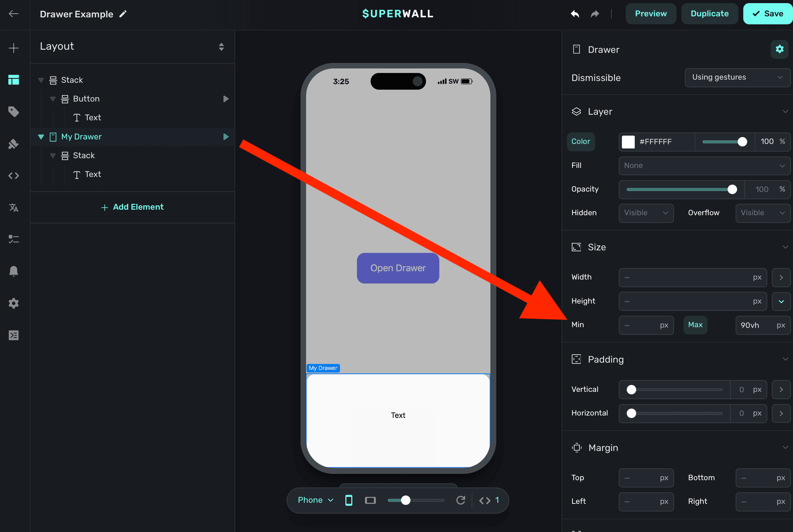
Task: Switch preview to portrait orientation
Action: coord(349,500)
